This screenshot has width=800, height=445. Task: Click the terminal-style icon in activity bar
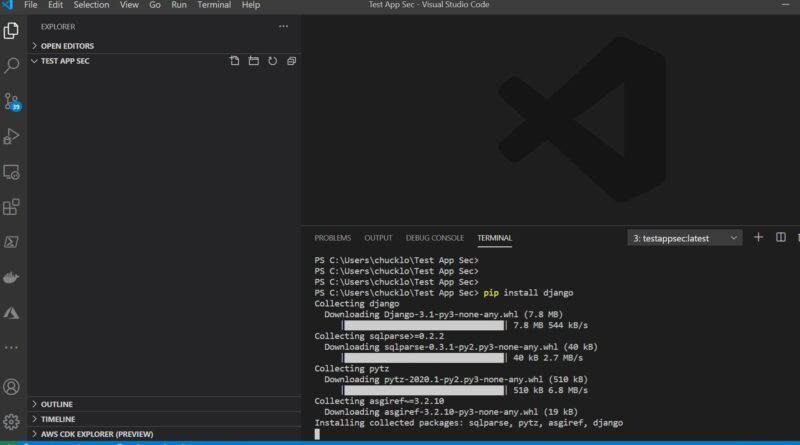click(x=11, y=242)
